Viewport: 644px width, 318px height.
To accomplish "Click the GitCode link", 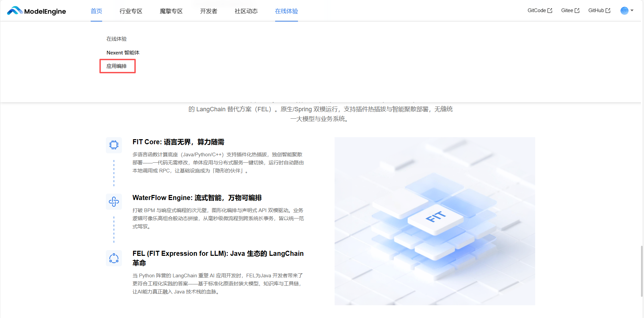I will click(536, 10).
